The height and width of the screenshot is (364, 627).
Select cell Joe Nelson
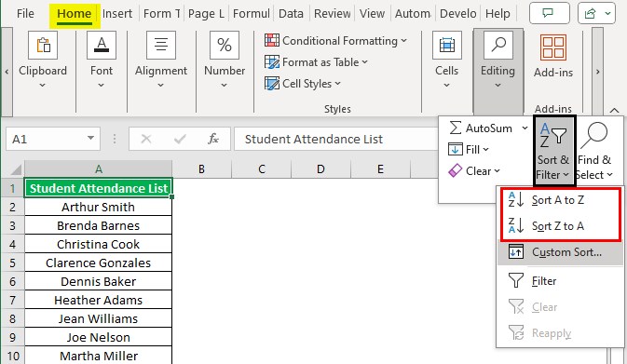[99, 337]
